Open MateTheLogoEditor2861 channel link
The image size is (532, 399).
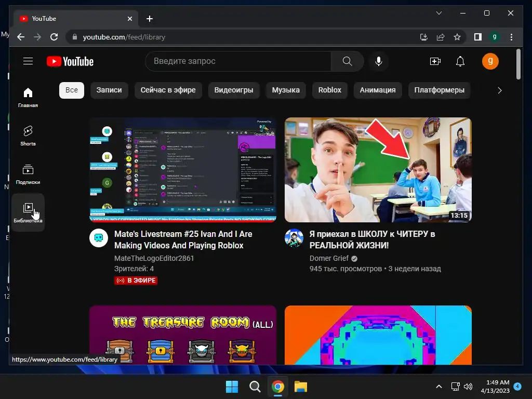click(x=154, y=258)
